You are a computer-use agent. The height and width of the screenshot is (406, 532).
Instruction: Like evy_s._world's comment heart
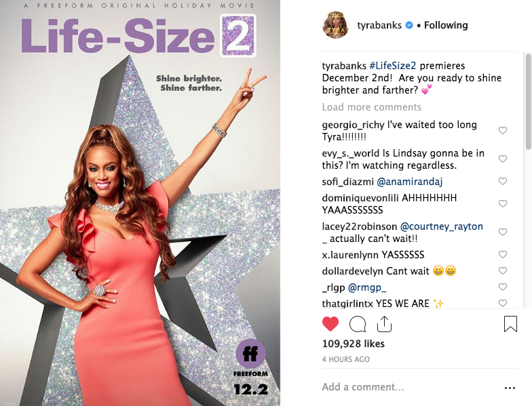(502, 159)
